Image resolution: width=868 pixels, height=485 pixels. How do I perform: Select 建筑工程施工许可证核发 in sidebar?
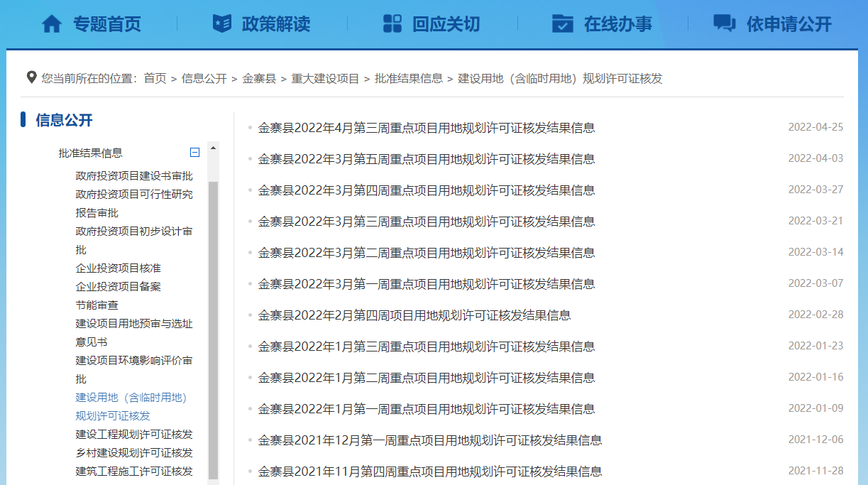tap(134, 471)
